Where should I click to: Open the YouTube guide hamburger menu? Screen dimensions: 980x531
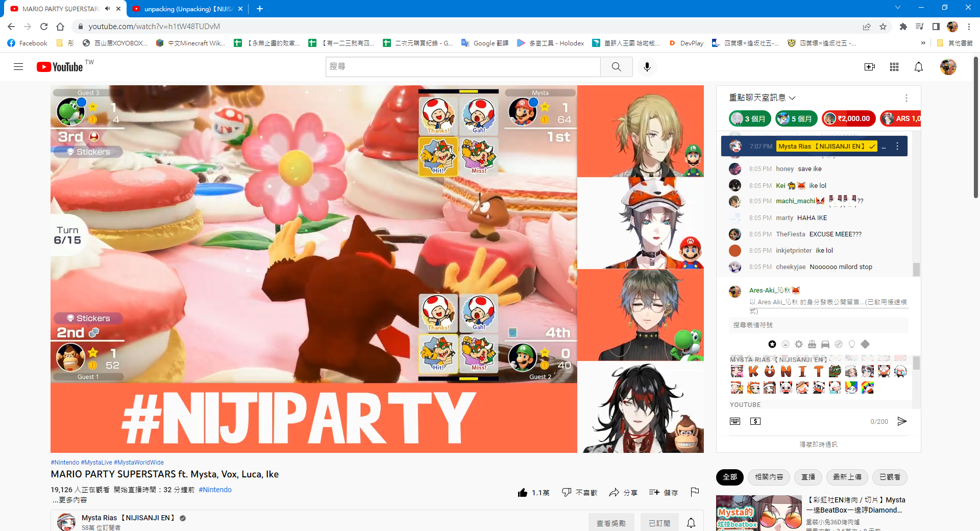coord(18,67)
